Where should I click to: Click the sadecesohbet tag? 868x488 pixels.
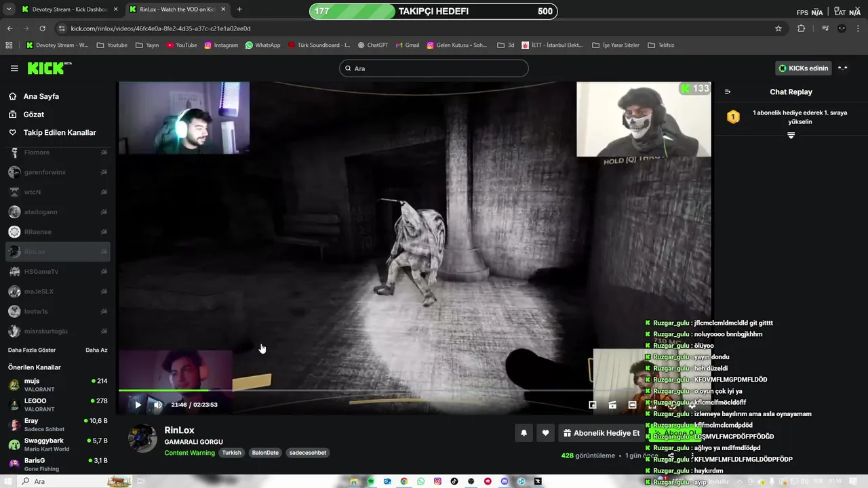coord(308,453)
